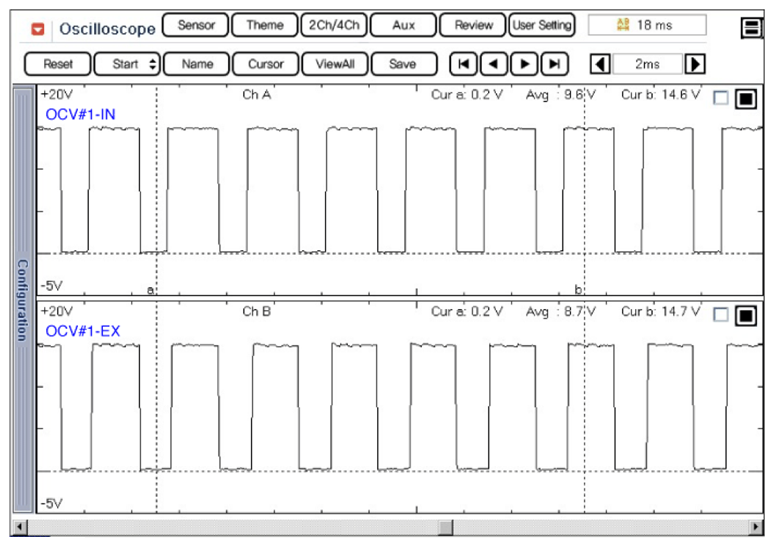Image resolution: width=774 pixels, height=547 pixels.
Task: Toggle the Cursor display
Action: [265, 64]
